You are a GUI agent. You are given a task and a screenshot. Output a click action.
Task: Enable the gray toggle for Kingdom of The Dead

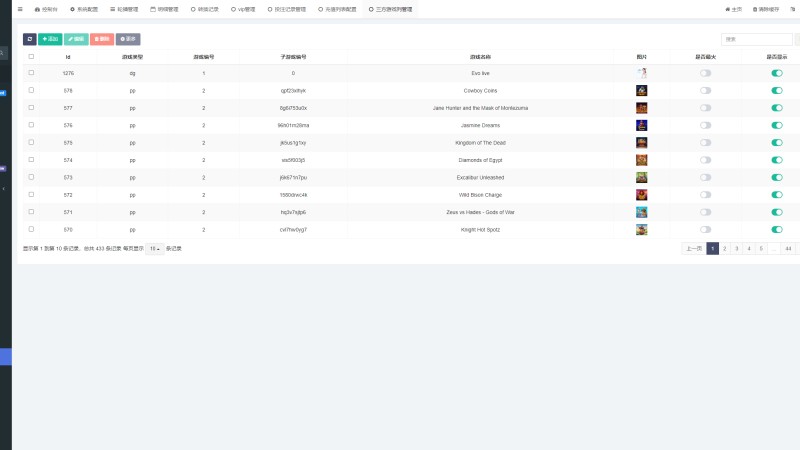point(706,142)
